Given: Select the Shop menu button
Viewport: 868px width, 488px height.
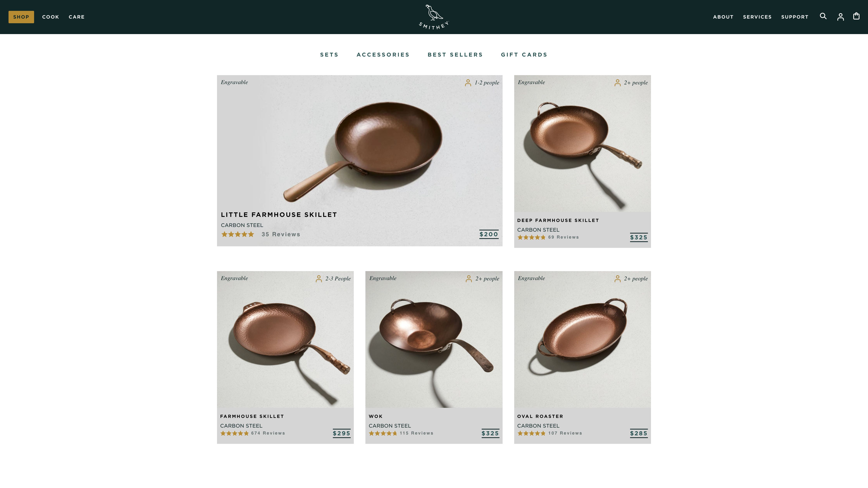Looking at the screenshot, I should click(21, 17).
